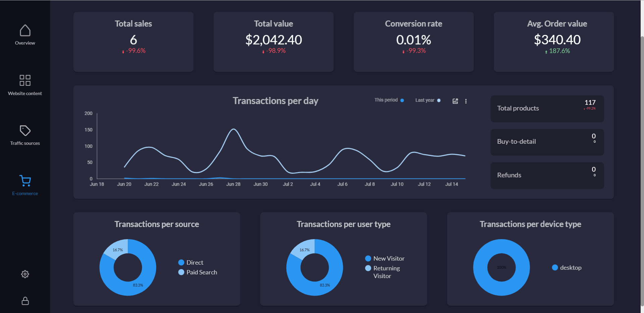The height and width of the screenshot is (313, 644).
Task: Click the Conversion rate card title
Action: tap(414, 24)
